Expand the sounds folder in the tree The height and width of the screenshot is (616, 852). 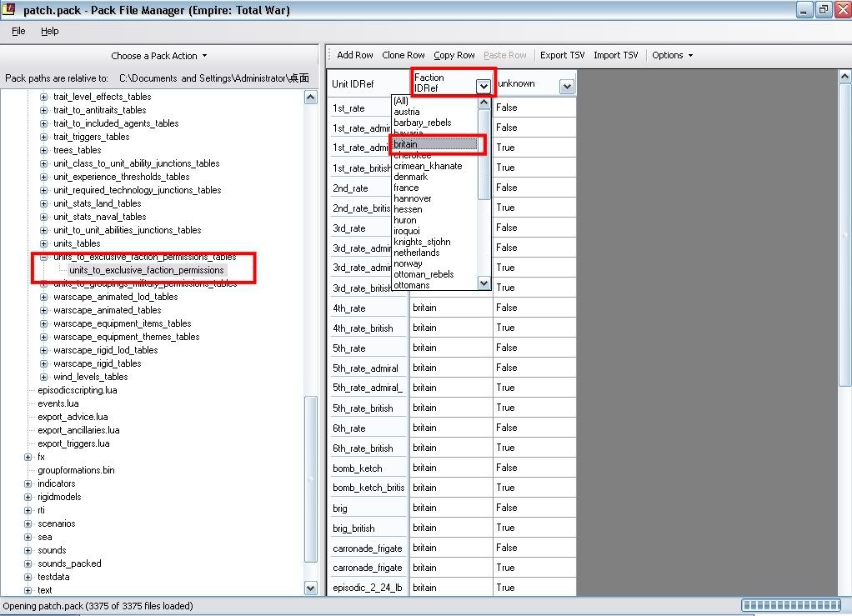pos(28,550)
